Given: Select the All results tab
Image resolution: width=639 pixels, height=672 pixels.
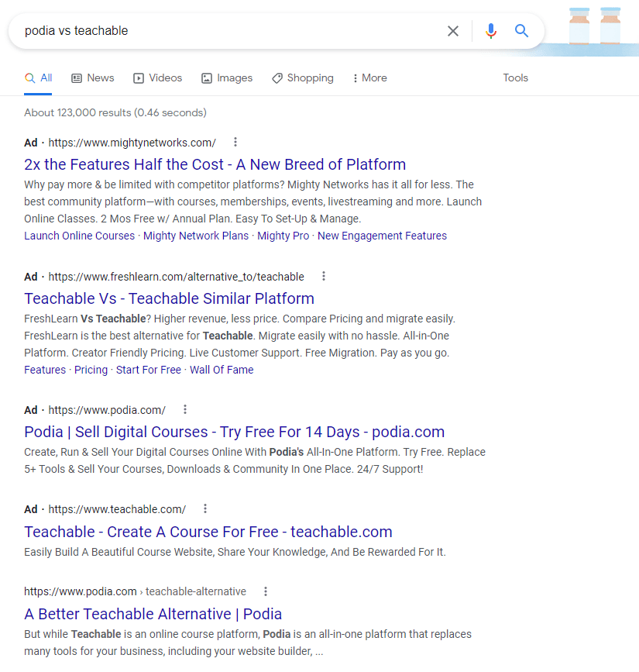Looking at the screenshot, I should tap(38, 78).
